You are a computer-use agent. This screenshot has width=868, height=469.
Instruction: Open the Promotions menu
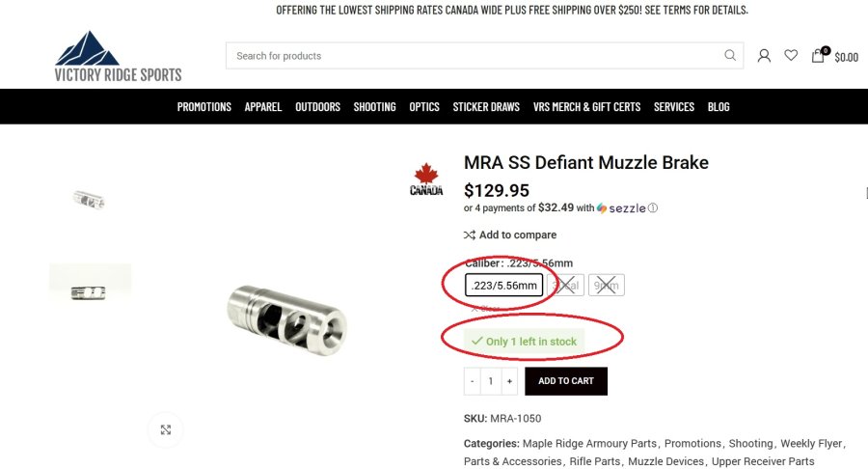point(204,107)
